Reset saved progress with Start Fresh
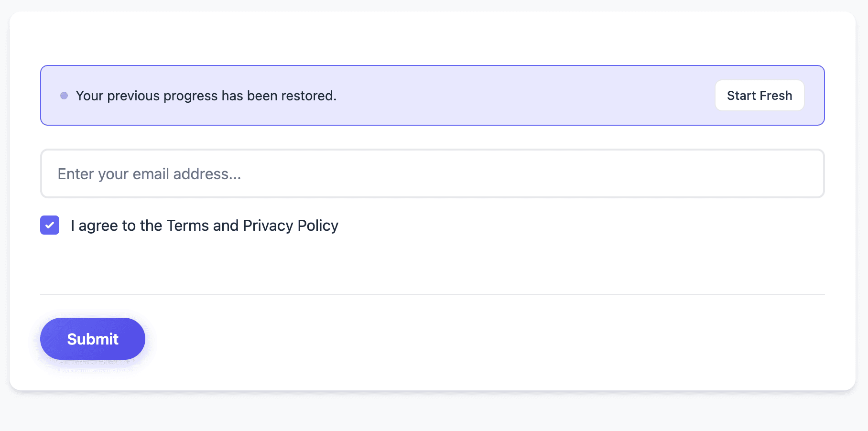The height and width of the screenshot is (431, 868). (759, 96)
